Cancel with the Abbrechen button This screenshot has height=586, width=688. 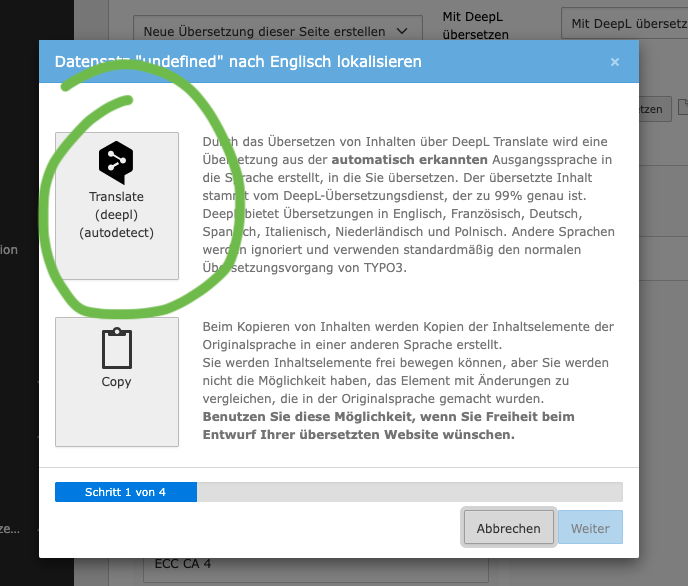click(x=509, y=528)
